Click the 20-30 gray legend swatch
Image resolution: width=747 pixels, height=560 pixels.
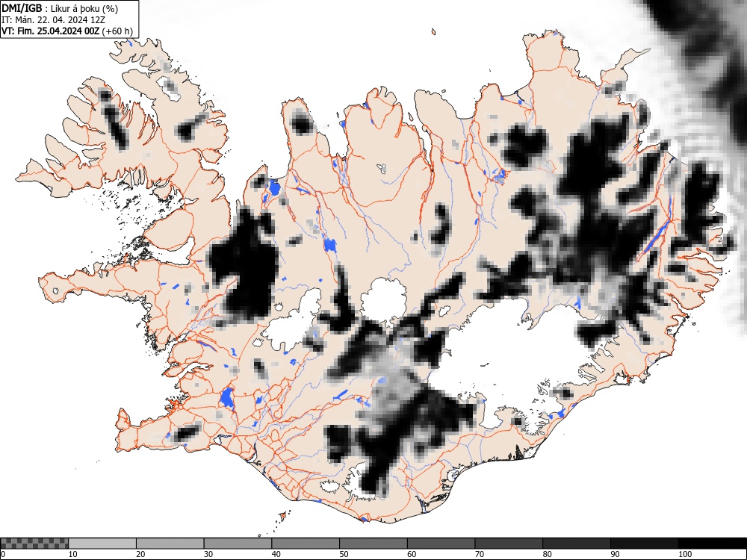point(170,544)
